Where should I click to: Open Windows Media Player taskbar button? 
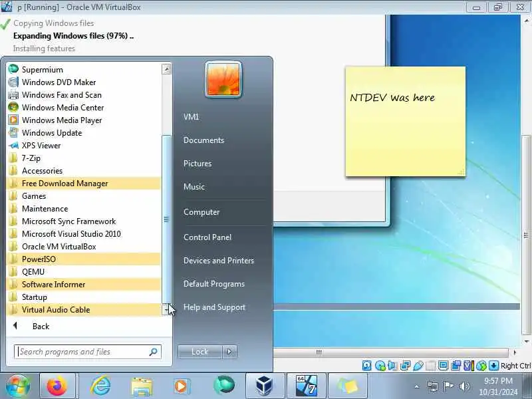tap(182, 386)
